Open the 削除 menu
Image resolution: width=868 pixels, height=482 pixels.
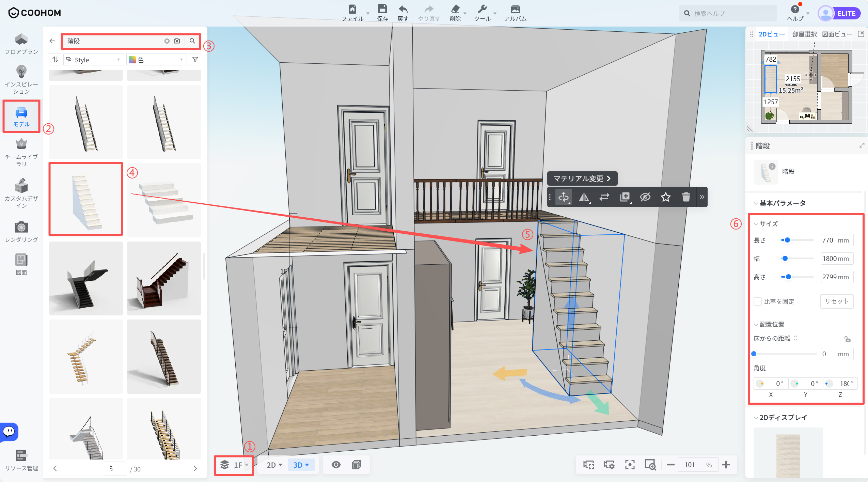[457, 13]
